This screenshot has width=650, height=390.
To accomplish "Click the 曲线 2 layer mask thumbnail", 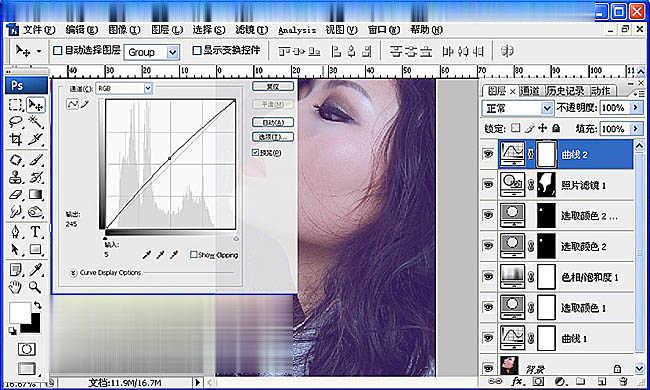I will (x=546, y=155).
